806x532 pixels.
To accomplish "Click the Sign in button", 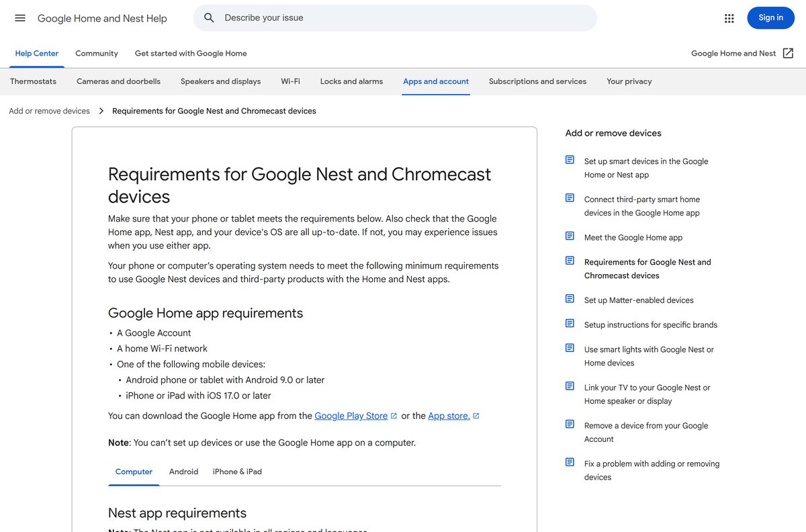I will tap(770, 18).
